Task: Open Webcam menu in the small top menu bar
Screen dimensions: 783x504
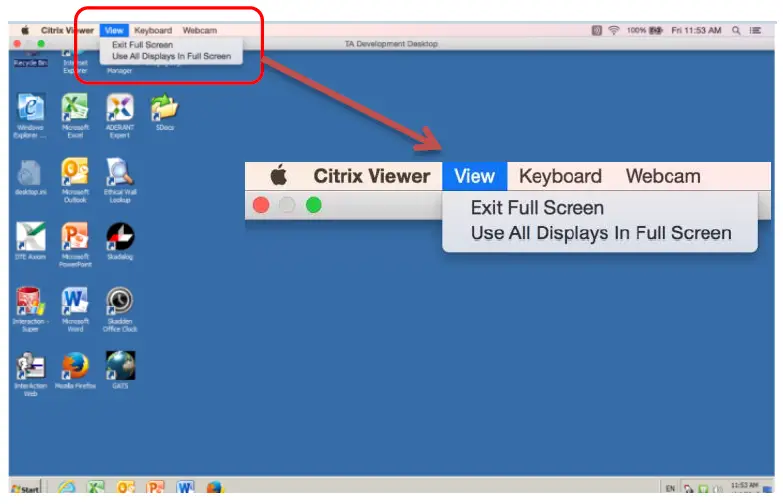Action: tap(200, 30)
